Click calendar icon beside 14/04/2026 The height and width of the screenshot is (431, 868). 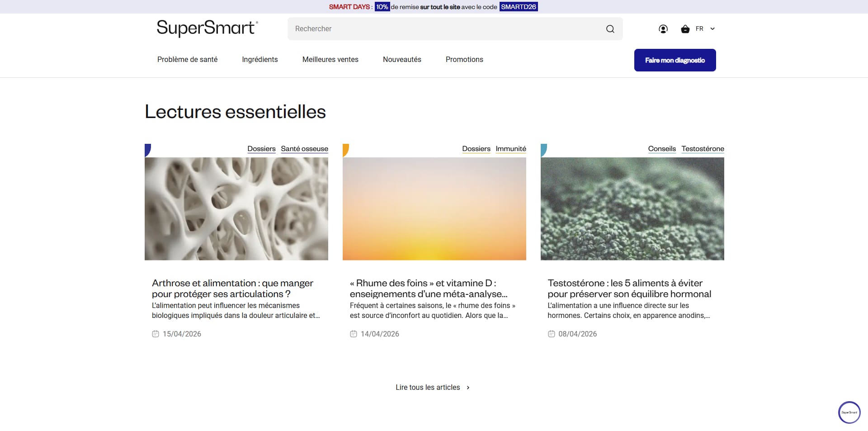coord(354,334)
